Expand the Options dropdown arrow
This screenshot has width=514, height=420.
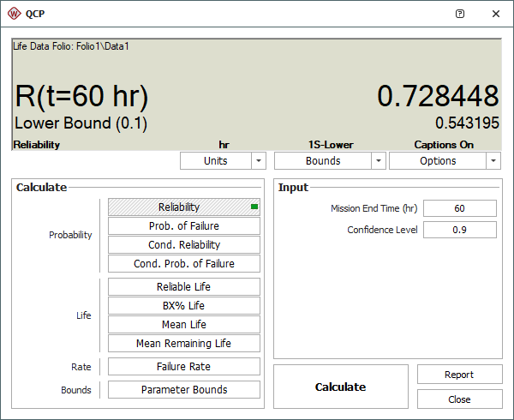(x=493, y=161)
